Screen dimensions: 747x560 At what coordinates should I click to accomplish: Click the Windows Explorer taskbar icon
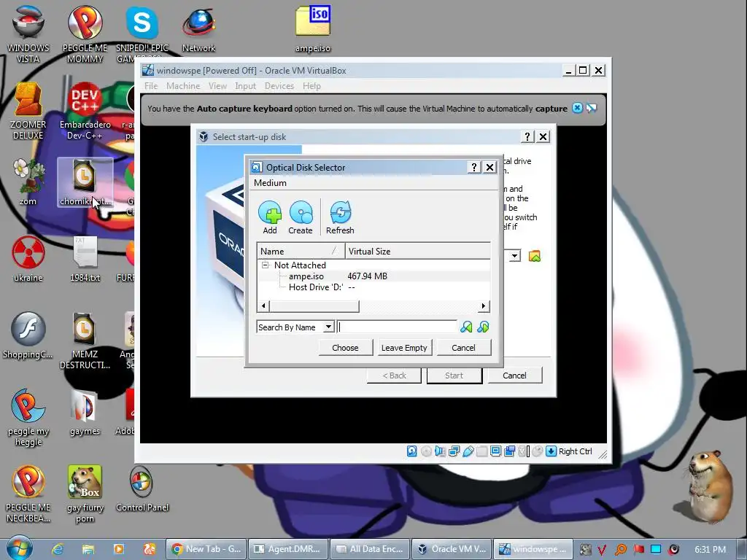[x=88, y=549]
